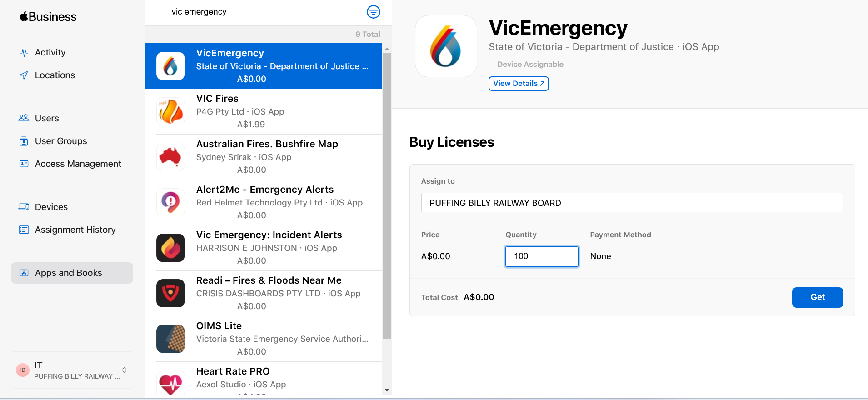This screenshot has width=868, height=400.
Task: Click the Access Management card icon
Action: pos(24,164)
